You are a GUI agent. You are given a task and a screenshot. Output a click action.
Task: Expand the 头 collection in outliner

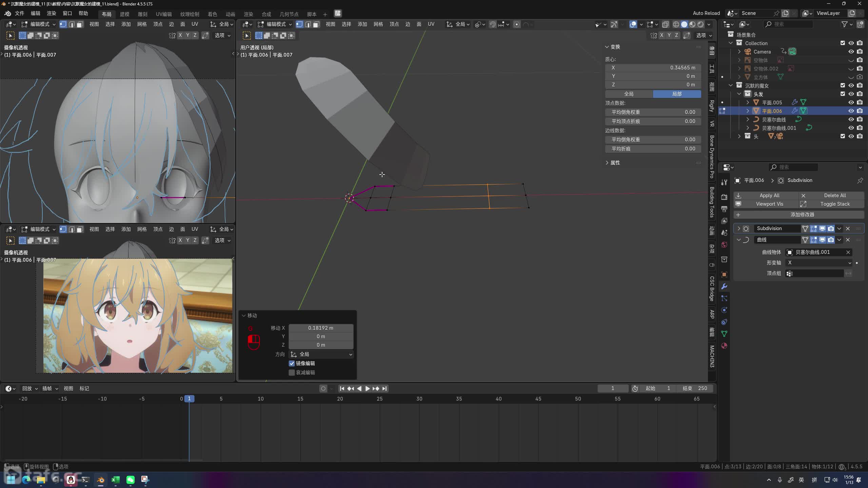coord(739,136)
